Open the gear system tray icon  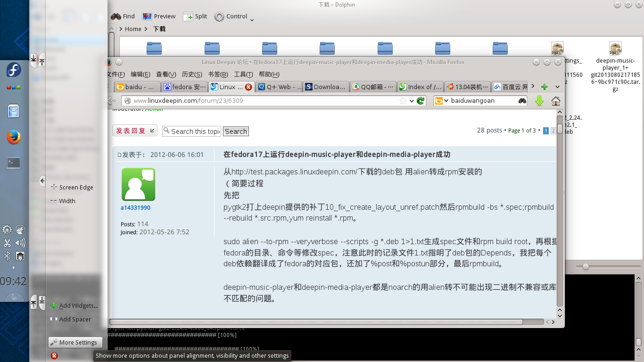point(7,230)
